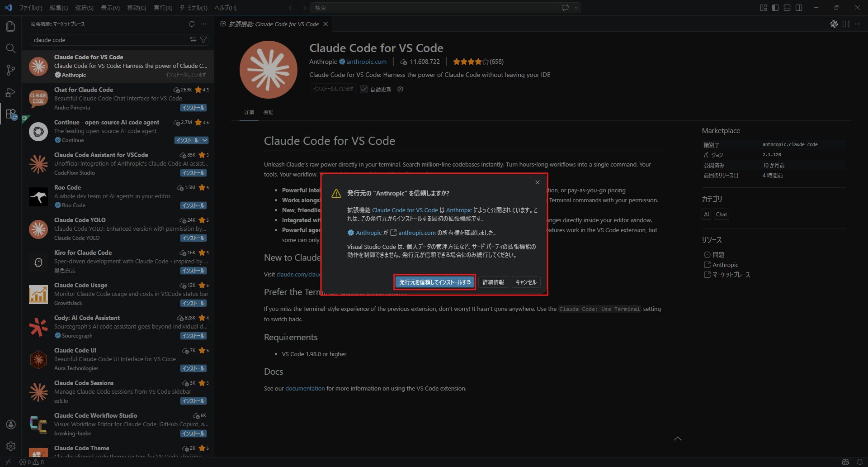
Task: Click the キャンセル button in the dialog
Action: coord(526,282)
